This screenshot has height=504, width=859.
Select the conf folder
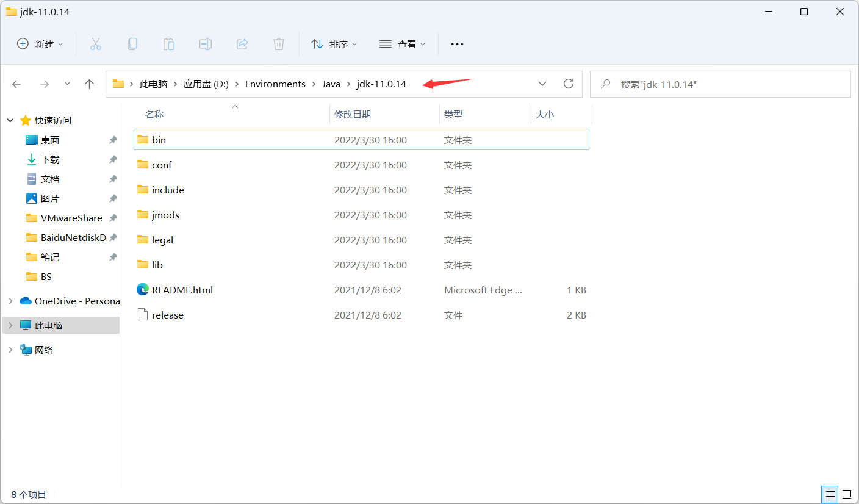coord(361,165)
